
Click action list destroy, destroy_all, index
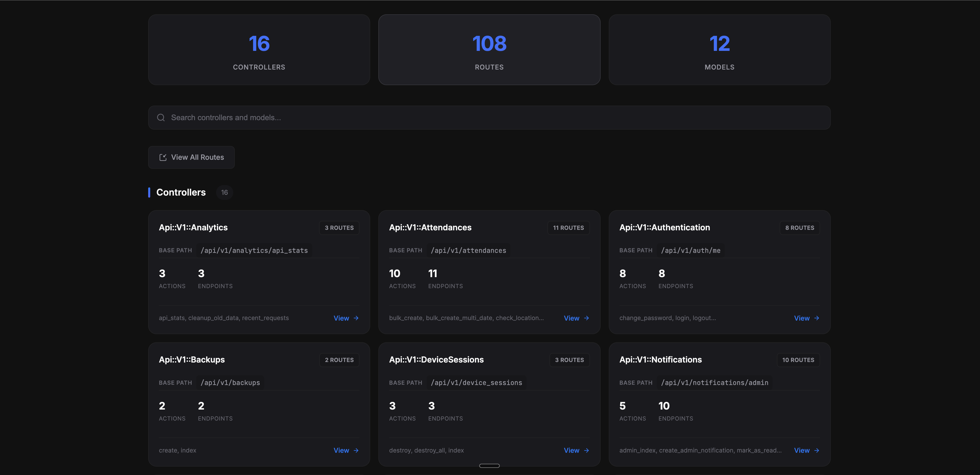click(426, 450)
